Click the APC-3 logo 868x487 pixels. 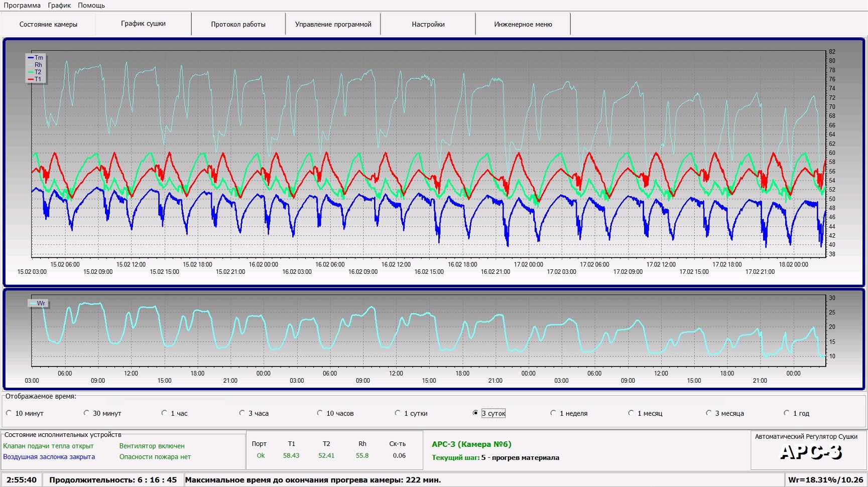point(810,452)
